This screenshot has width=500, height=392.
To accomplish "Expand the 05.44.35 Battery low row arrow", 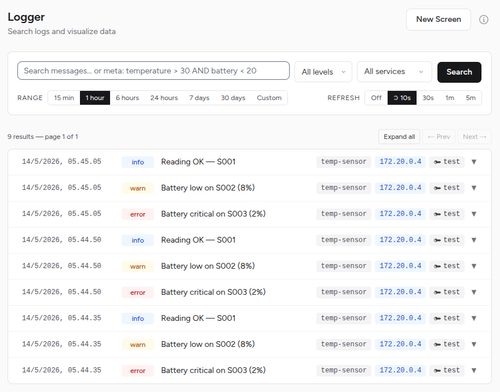I will pos(474,344).
